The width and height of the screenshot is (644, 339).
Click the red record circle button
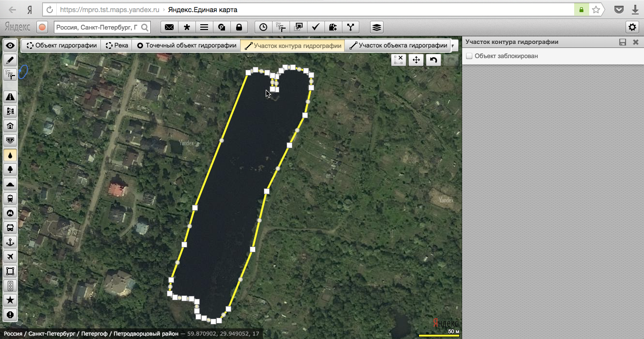pos(43,27)
